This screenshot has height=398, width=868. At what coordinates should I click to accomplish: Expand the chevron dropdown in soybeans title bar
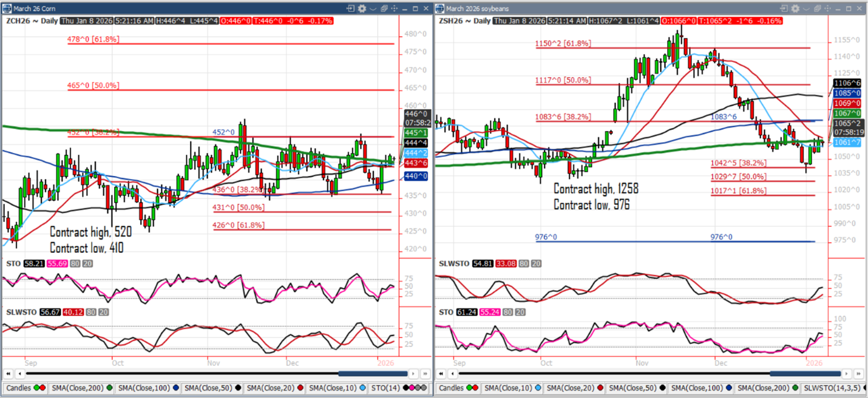(807, 8)
